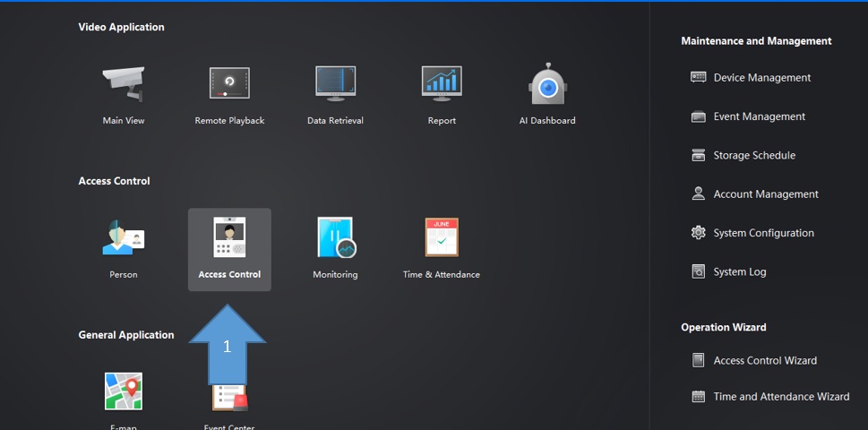Screen dimensions: 868x430
Task: Select the highlighted Access Control module
Action: pyautogui.click(x=229, y=250)
